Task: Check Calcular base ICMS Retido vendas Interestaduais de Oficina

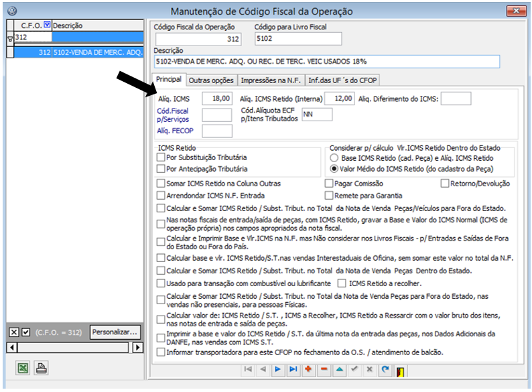Action: pos(161,258)
